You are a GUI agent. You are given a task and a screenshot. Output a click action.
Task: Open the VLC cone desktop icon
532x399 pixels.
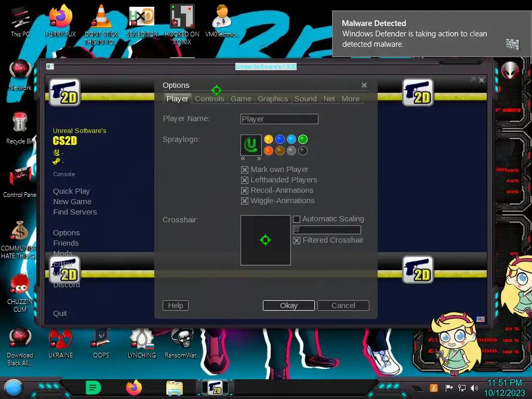[101, 24]
